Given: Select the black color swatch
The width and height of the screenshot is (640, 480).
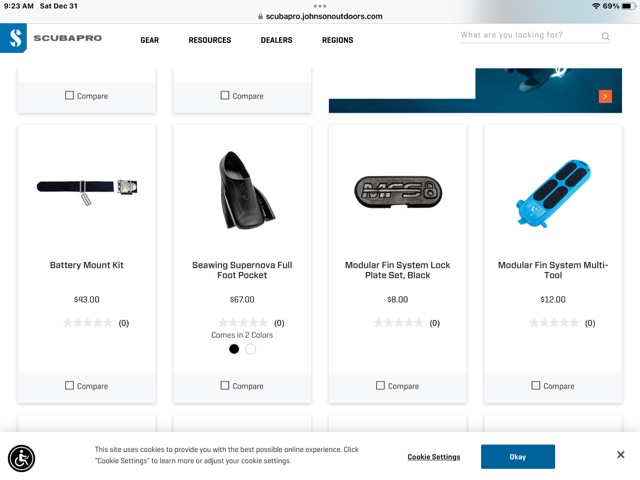Looking at the screenshot, I should pos(234,349).
